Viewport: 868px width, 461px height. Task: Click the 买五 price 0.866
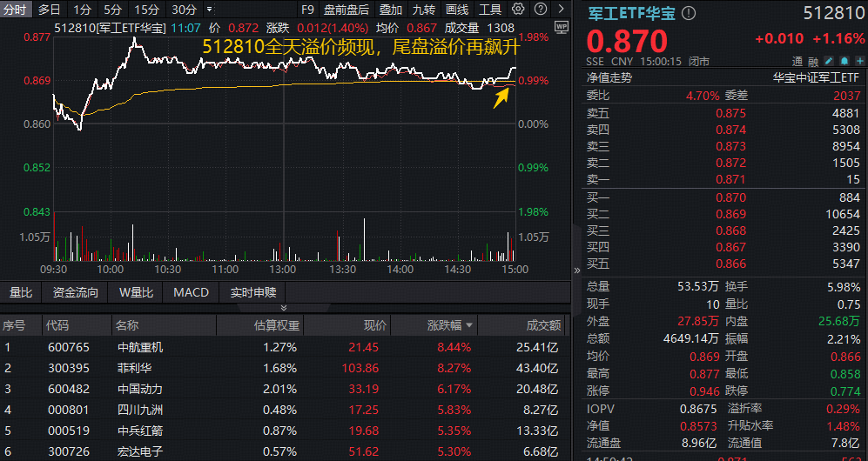(x=730, y=264)
